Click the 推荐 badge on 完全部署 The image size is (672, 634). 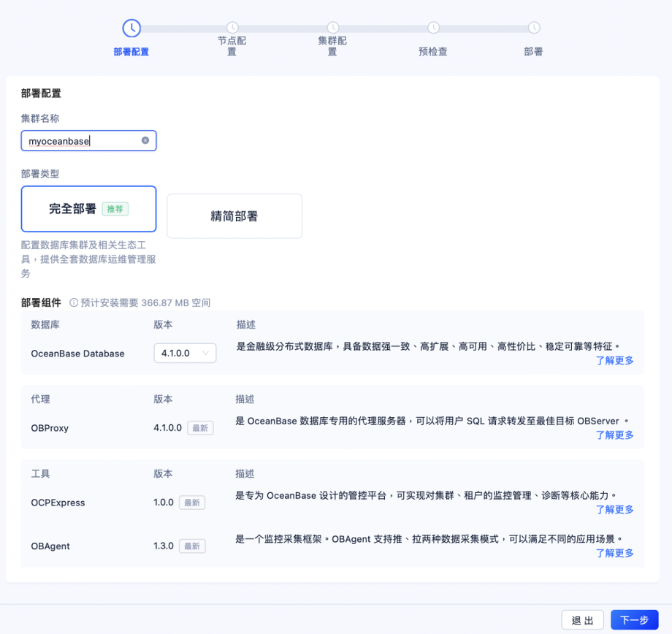[x=116, y=208]
